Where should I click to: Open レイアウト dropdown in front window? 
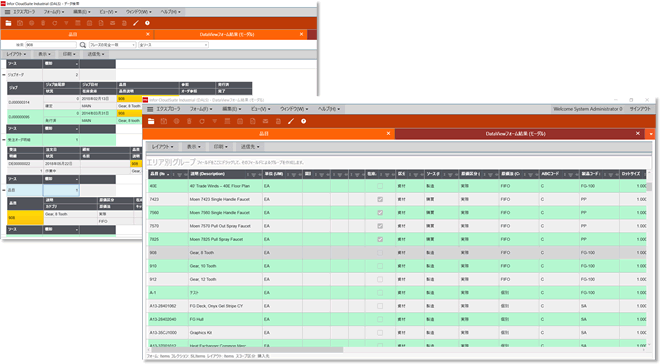162,147
